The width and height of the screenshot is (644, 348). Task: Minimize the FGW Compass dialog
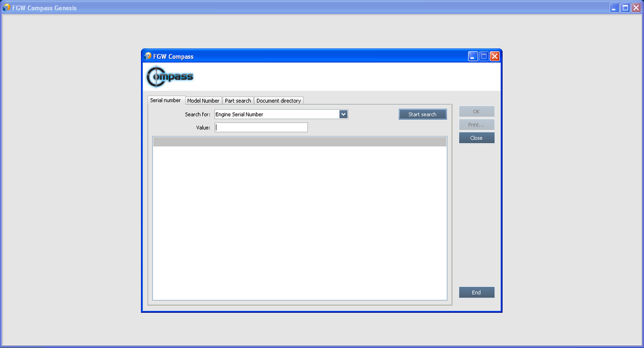(473, 56)
